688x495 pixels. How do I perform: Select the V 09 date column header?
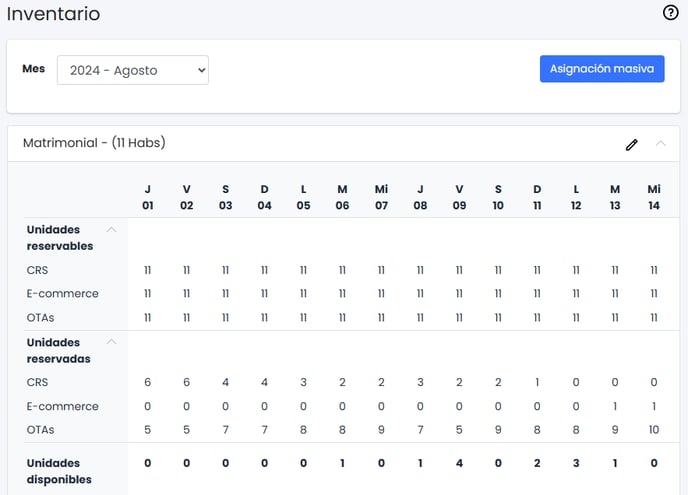coord(459,197)
